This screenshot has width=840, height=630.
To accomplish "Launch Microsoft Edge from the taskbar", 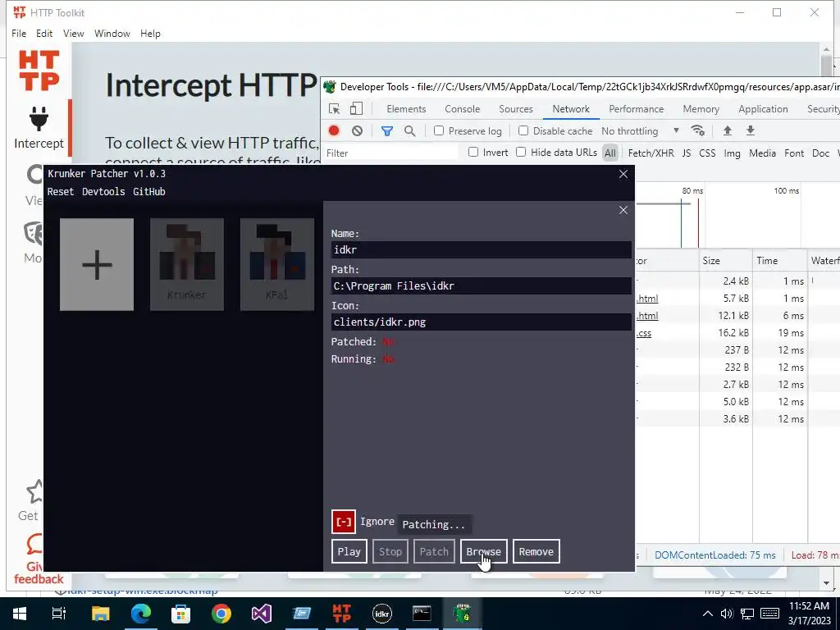I will 141,614.
